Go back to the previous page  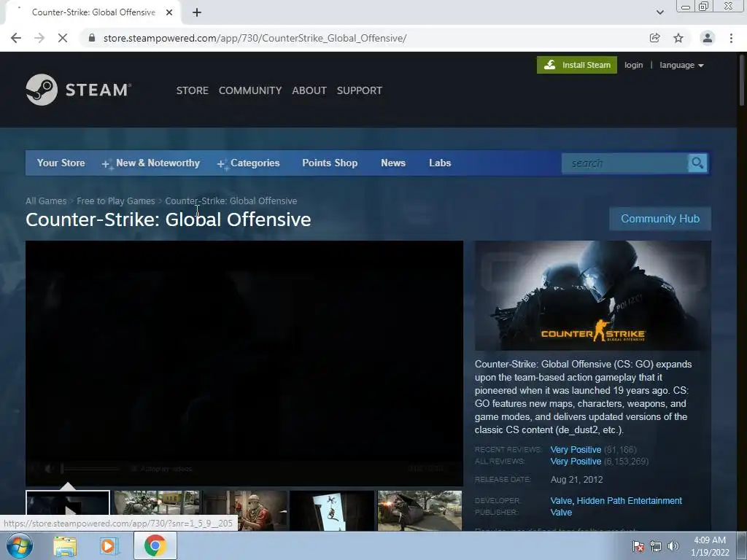click(x=16, y=38)
